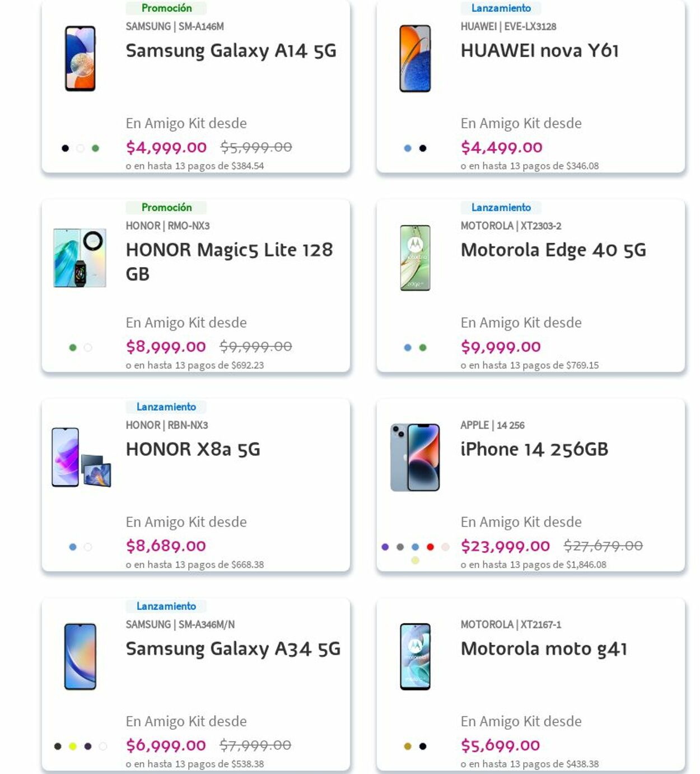Click the $23,999.00 price for iPhone 14

coord(505,546)
